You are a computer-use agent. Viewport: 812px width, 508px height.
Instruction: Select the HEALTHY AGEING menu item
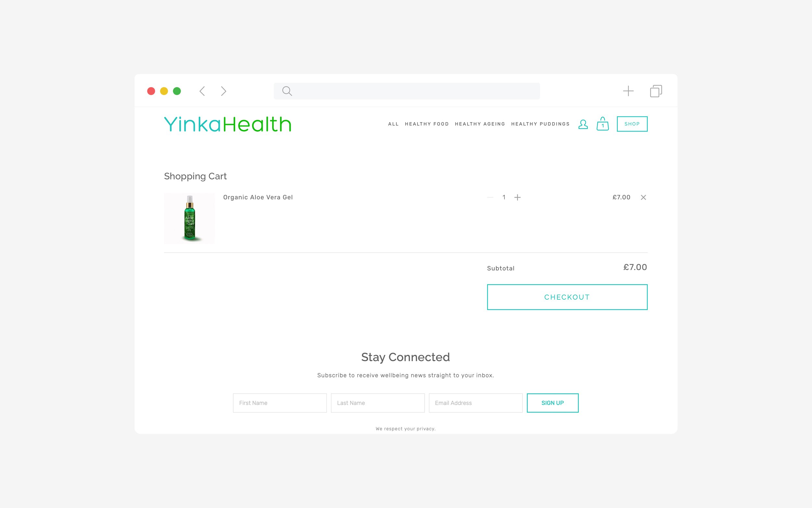tap(479, 124)
